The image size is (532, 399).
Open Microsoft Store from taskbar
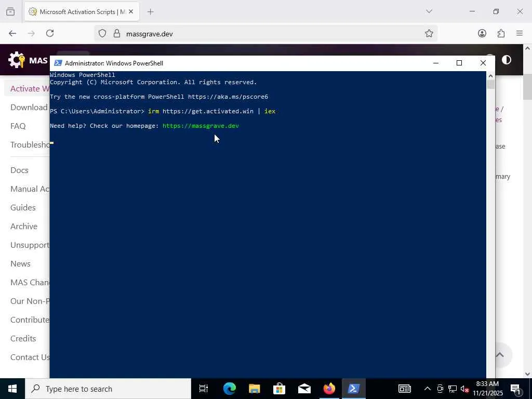(x=279, y=389)
